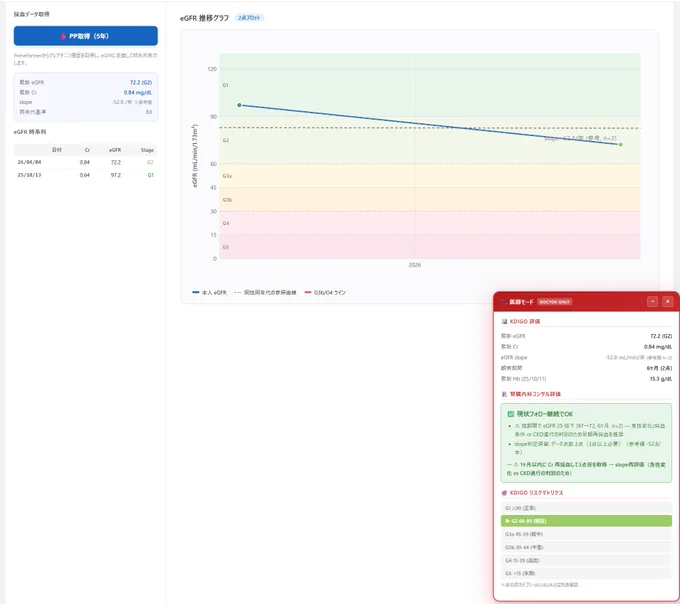Select the G3a 45-59 risk matrix row
Viewport: 680px width, 604px height.
[x=586, y=534]
